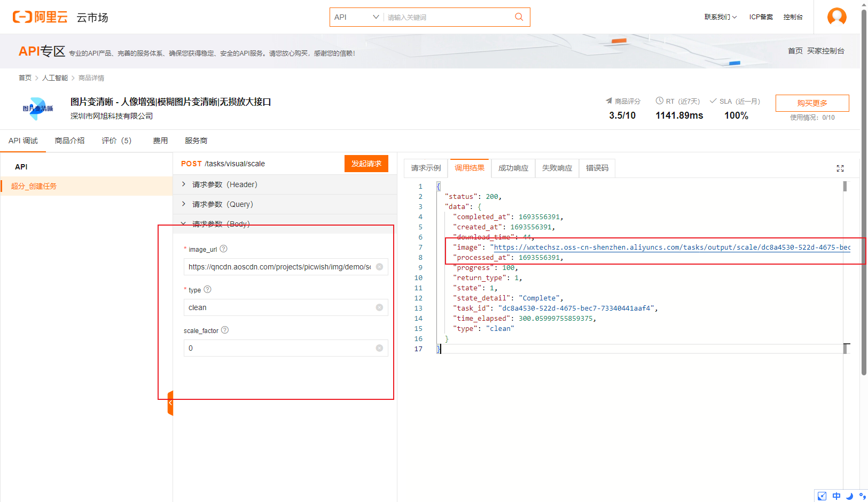This screenshot has width=868, height=502.
Task: Click the SLA checkmark icon
Action: 713,101
